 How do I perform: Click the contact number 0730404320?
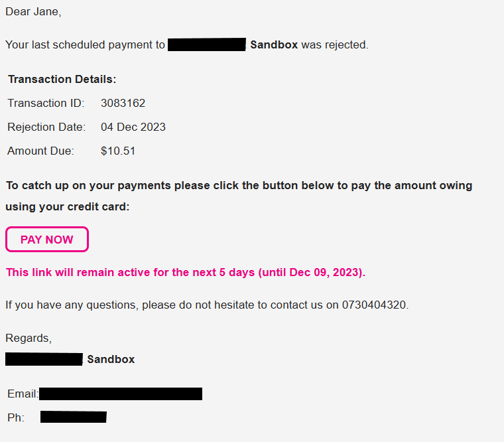(x=375, y=305)
